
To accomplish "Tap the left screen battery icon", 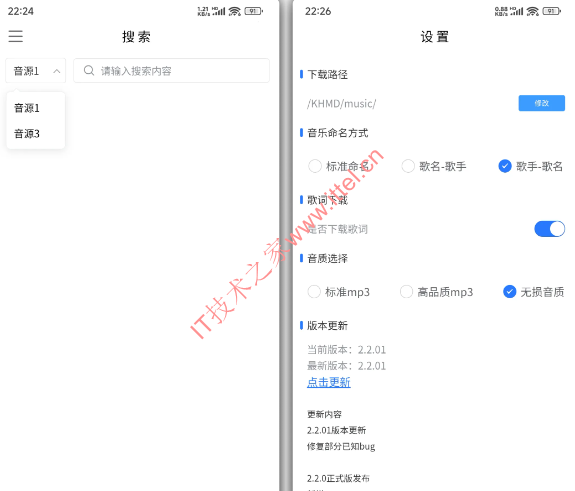I will (253, 11).
